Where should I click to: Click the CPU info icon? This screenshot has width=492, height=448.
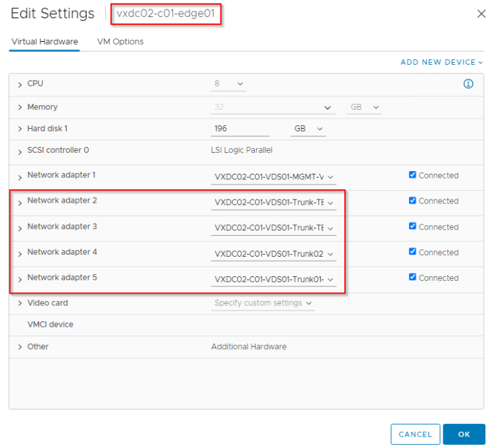468,84
